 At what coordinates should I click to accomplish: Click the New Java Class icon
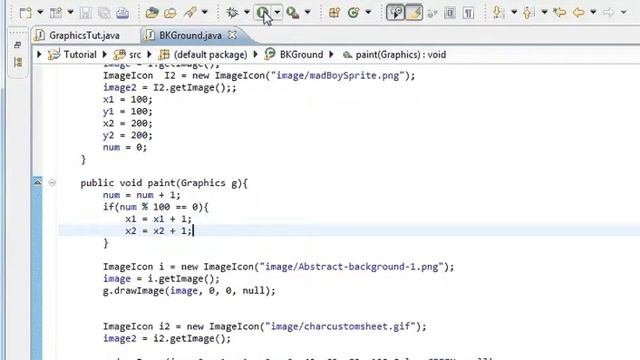click(x=353, y=13)
